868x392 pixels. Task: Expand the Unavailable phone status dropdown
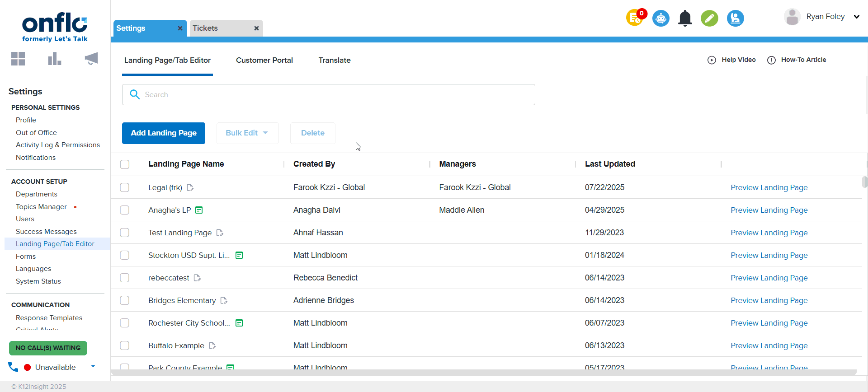93,367
